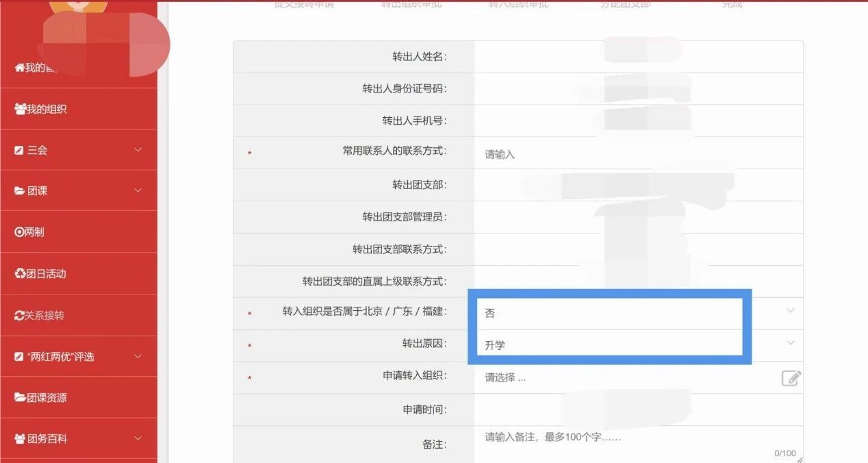The image size is (868, 463).
Task: Click the refresh icon beside 关系接转
Action: tap(19, 316)
